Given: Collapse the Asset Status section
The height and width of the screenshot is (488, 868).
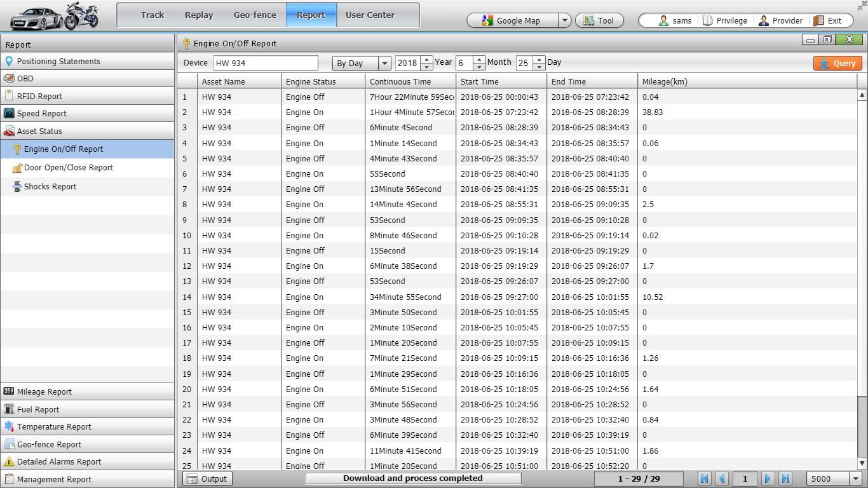Looking at the screenshot, I should click(88, 132).
